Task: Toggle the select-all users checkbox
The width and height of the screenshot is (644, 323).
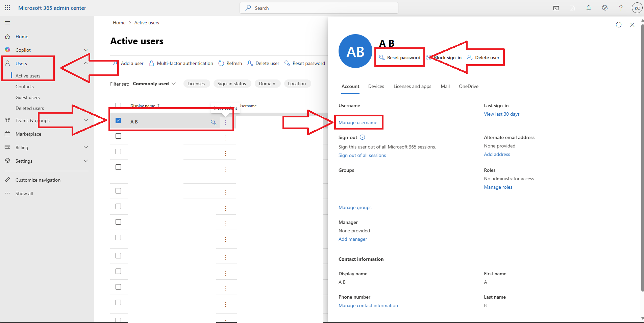Action: coord(118,105)
